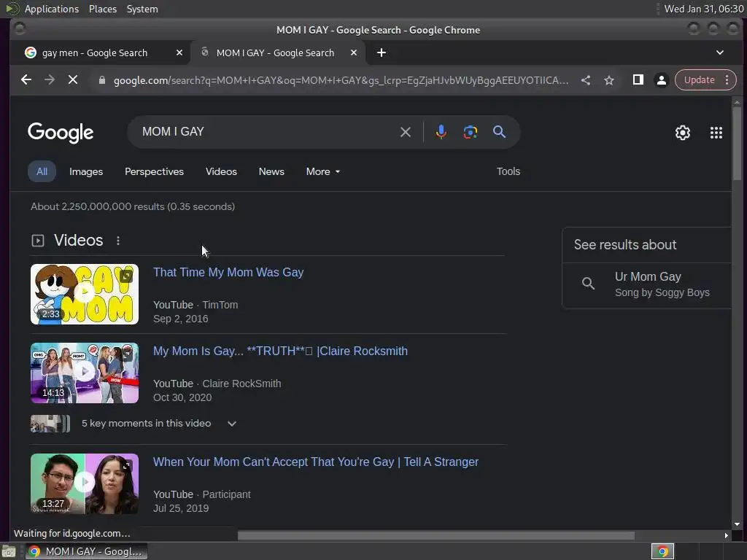Go back using the browser back arrow
This screenshot has height=560, width=747.
click(x=26, y=80)
